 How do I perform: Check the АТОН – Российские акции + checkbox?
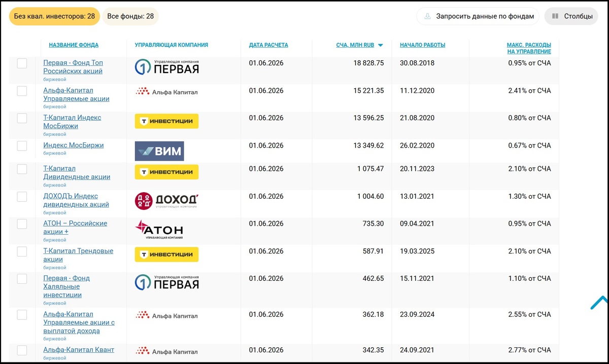tap(22, 224)
